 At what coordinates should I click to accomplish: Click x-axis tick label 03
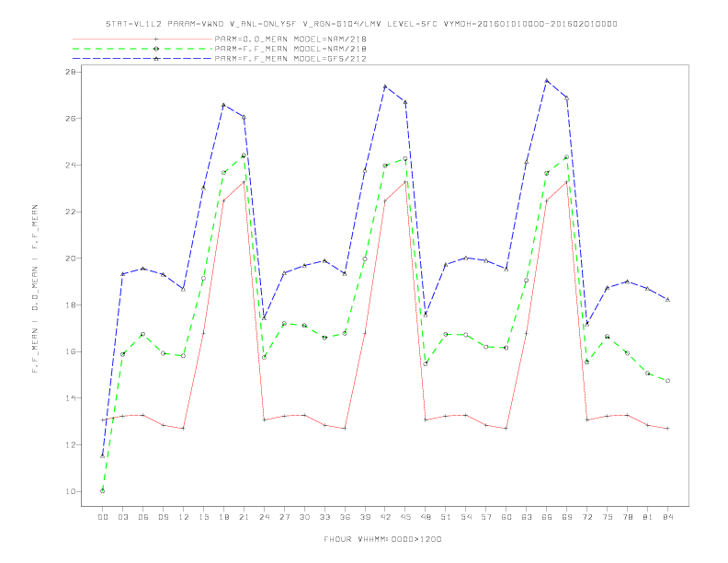coord(122,517)
